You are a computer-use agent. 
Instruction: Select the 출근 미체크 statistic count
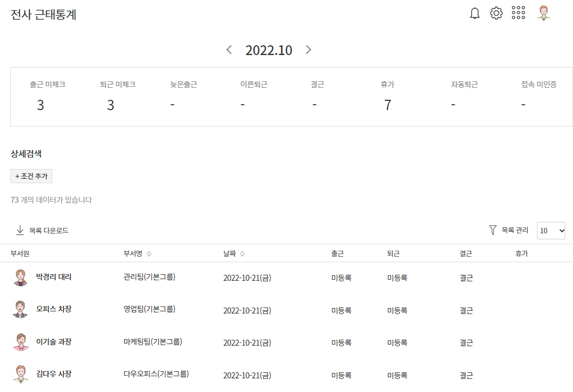[x=40, y=105]
